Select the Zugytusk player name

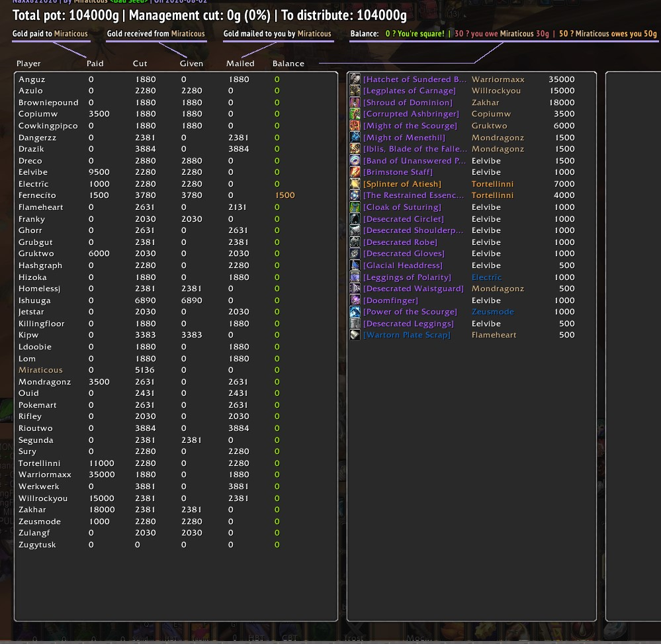click(37, 545)
